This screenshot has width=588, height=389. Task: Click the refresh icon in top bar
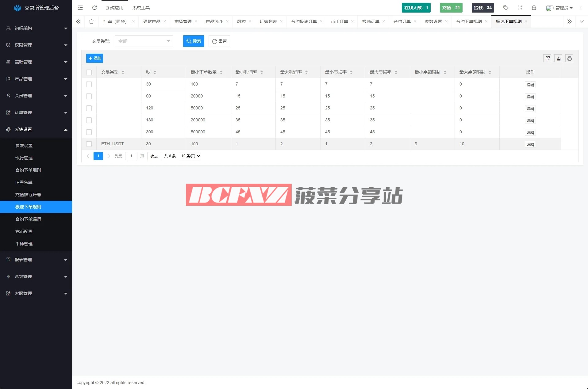(x=94, y=8)
